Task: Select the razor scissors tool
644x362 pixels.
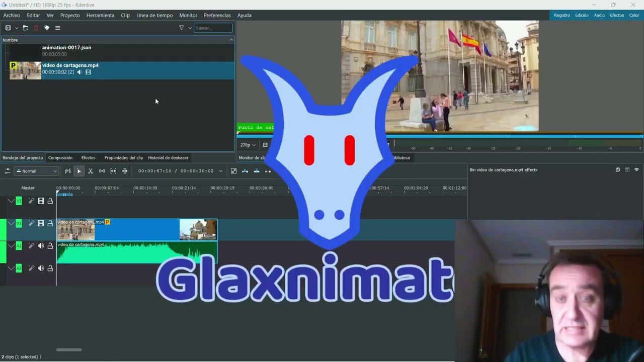Action: (x=91, y=171)
